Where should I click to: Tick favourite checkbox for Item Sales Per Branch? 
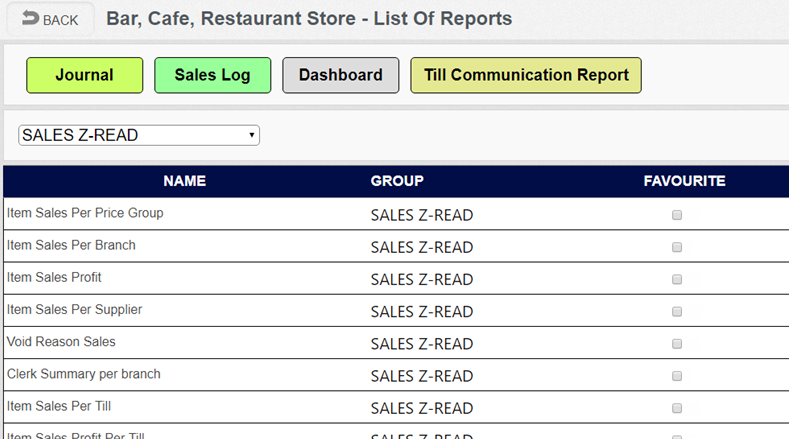[677, 247]
